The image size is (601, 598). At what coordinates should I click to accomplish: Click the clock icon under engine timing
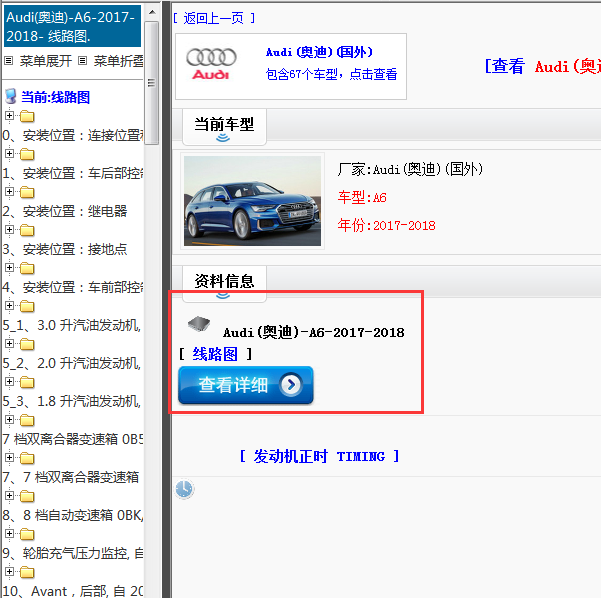tap(184, 489)
